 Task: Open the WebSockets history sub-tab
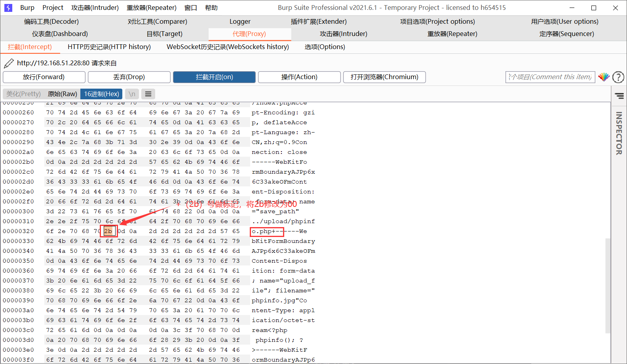point(228,47)
